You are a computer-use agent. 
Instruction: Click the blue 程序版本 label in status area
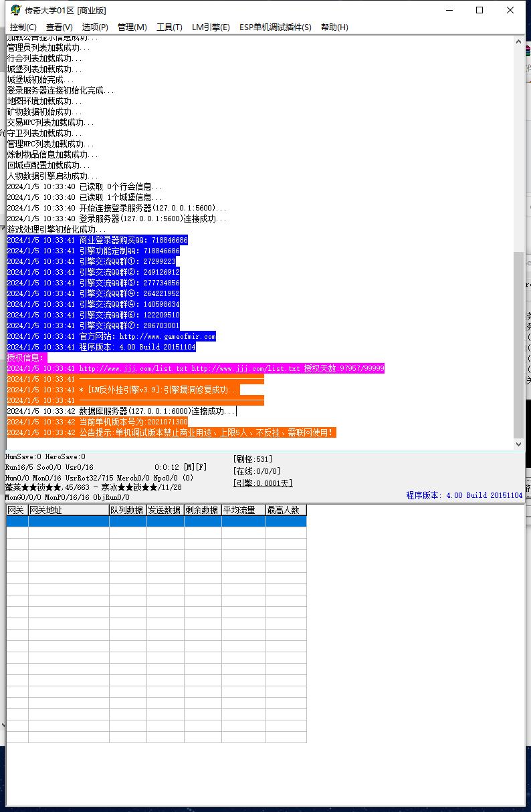pos(464,495)
